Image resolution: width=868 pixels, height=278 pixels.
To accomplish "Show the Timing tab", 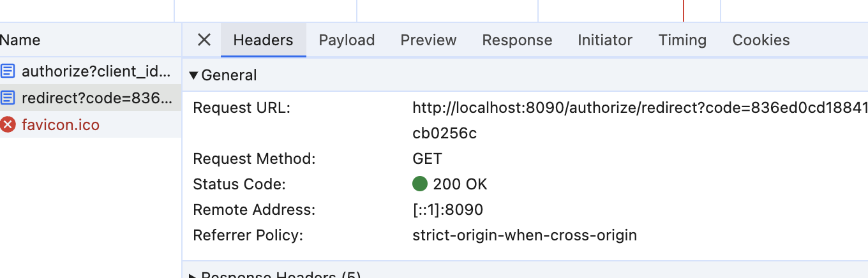I will coord(682,40).
